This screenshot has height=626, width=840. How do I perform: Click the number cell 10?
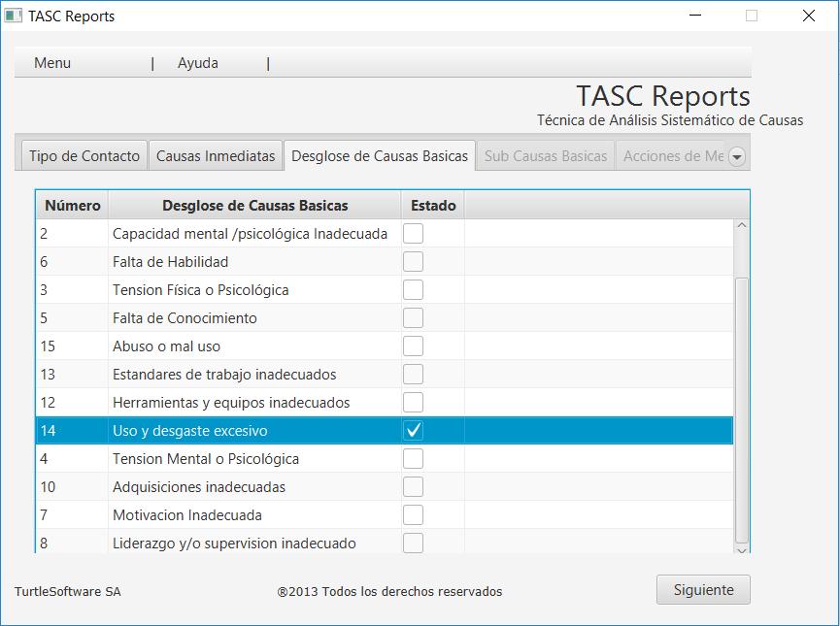72,487
